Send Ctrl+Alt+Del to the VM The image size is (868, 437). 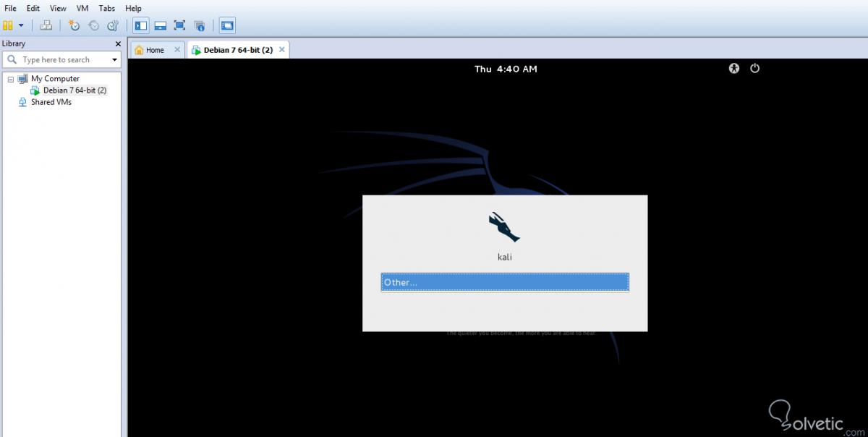tap(46, 25)
